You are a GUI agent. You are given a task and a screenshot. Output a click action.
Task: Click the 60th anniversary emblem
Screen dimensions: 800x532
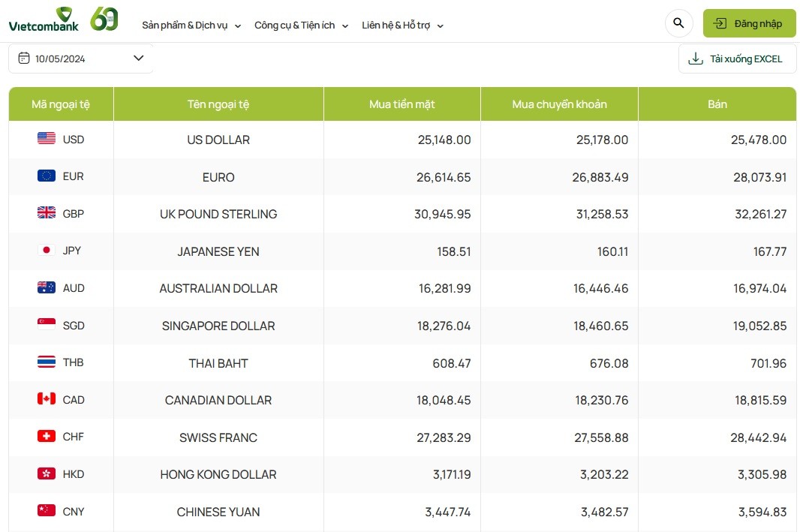tap(104, 20)
